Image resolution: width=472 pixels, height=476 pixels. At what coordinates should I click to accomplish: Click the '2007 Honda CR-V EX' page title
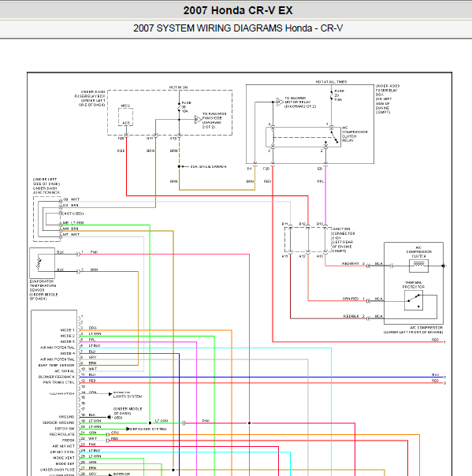click(x=238, y=10)
